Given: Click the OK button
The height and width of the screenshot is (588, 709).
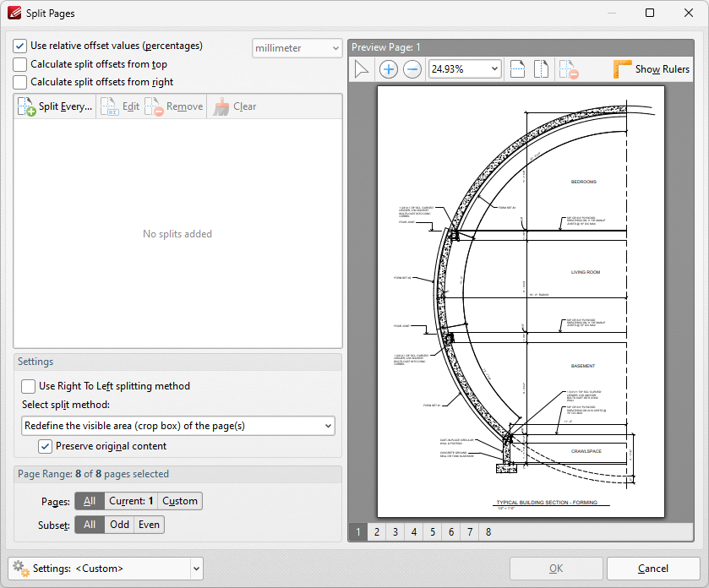Looking at the screenshot, I should click(x=555, y=569).
